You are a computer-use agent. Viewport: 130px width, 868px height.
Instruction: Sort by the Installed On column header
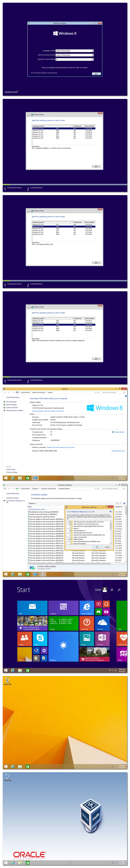pyautogui.click(x=119, y=507)
